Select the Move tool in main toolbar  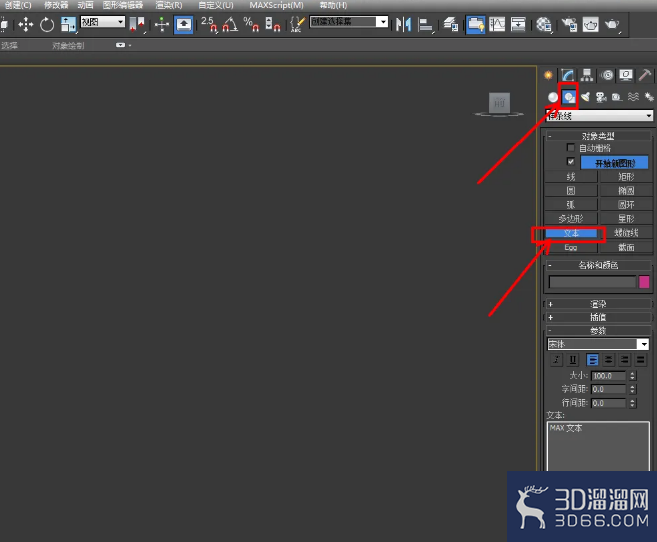pyautogui.click(x=26, y=24)
